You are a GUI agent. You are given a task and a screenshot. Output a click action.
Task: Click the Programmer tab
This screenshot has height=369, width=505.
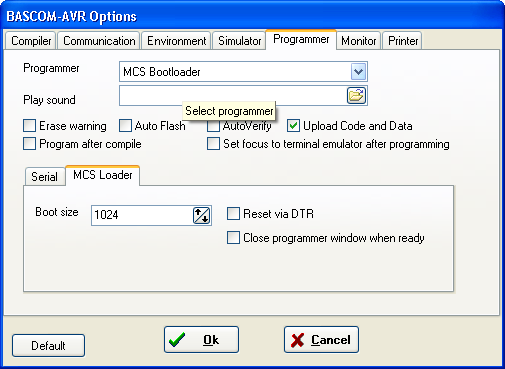pyautogui.click(x=301, y=39)
